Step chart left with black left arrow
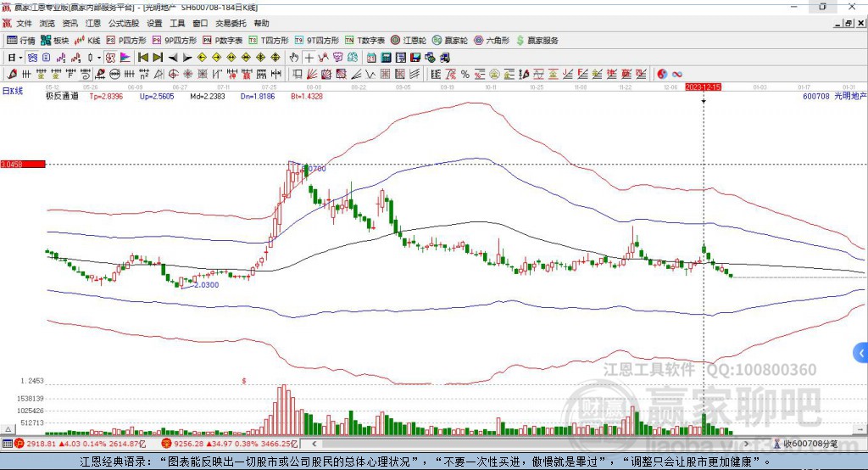 (x=173, y=58)
